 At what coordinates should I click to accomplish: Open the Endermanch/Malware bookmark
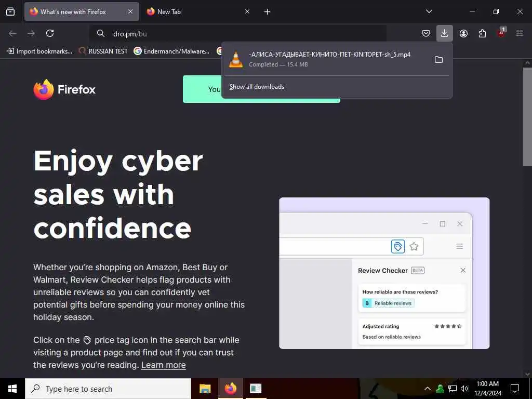pos(171,51)
